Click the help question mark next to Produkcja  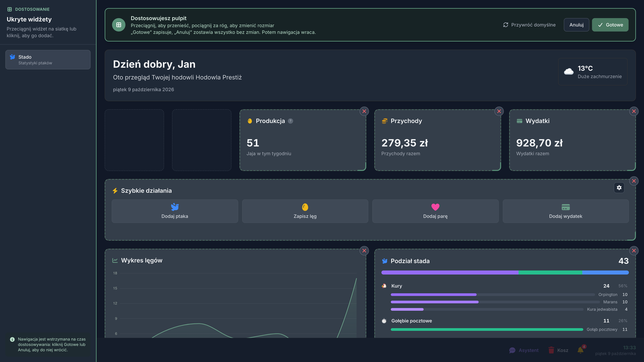(x=290, y=121)
